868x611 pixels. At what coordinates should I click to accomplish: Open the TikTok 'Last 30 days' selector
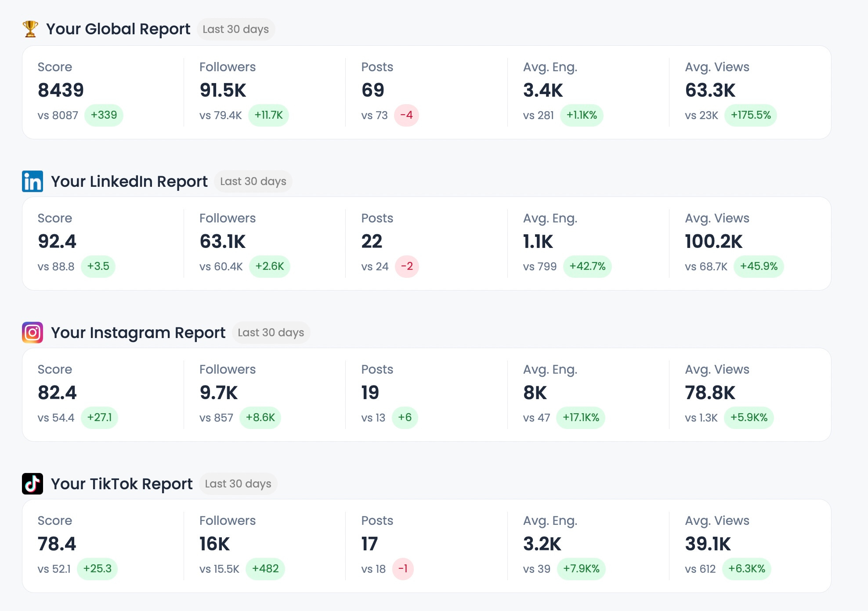click(238, 484)
